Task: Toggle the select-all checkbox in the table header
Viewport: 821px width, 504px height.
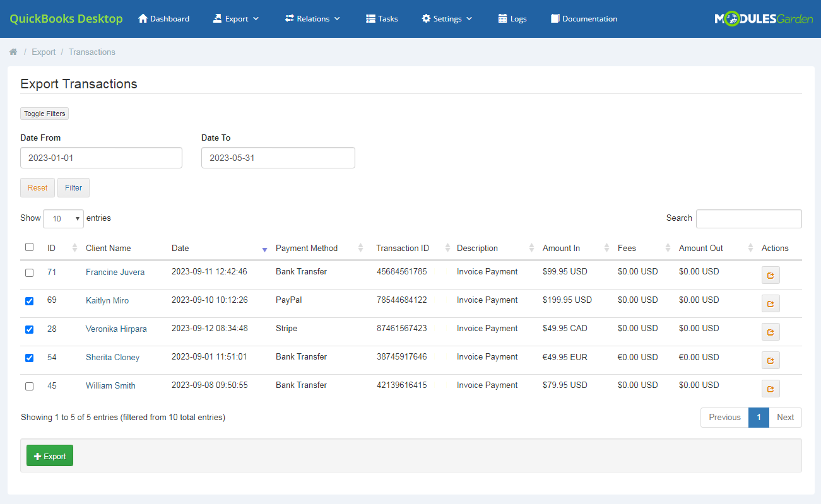Action: (x=29, y=247)
